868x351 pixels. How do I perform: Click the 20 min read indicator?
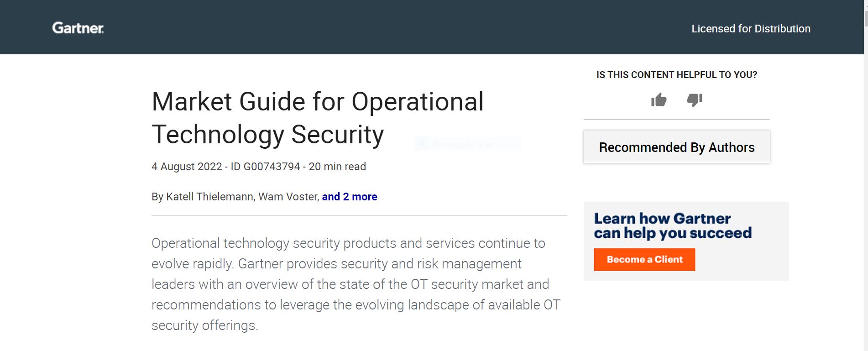pyautogui.click(x=337, y=167)
